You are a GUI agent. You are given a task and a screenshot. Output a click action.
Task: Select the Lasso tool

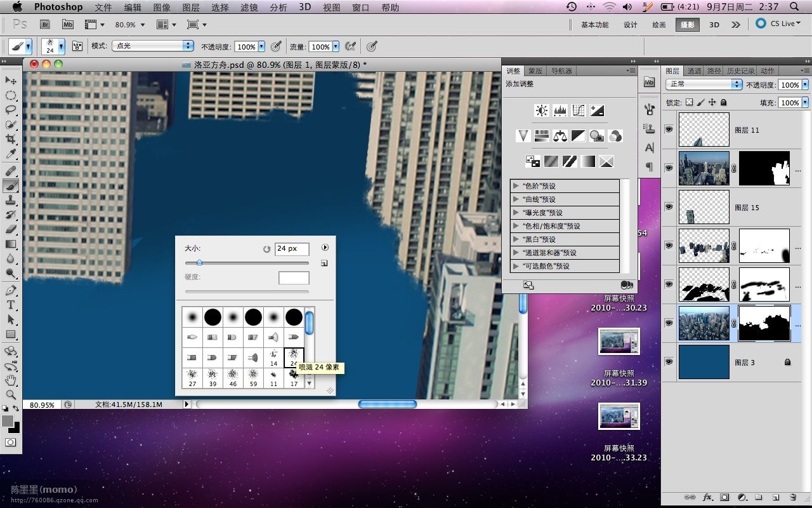pos(11,109)
